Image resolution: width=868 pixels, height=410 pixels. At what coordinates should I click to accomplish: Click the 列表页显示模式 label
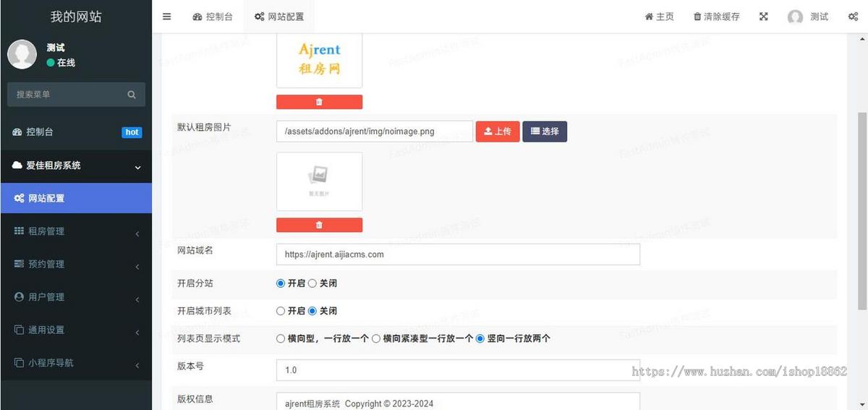(x=208, y=338)
